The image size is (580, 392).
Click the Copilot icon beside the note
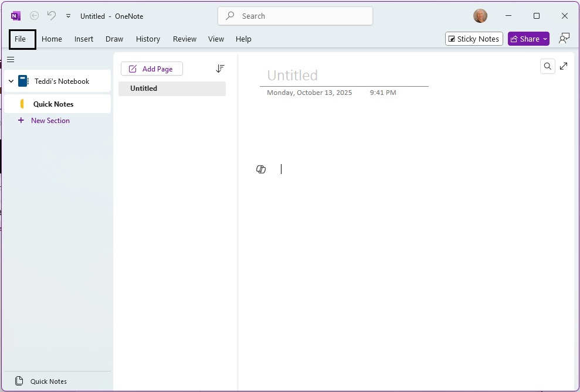(x=261, y=169)
